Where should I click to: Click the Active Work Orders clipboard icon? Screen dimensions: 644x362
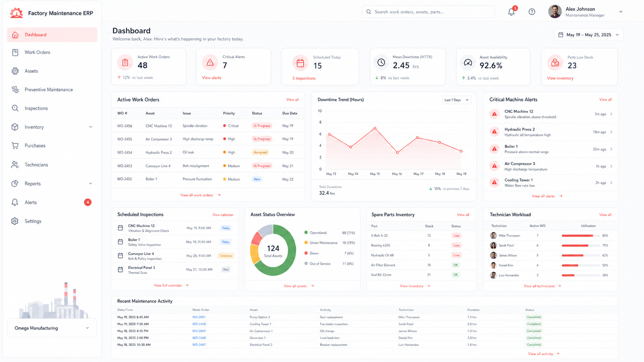click(125, 62)
